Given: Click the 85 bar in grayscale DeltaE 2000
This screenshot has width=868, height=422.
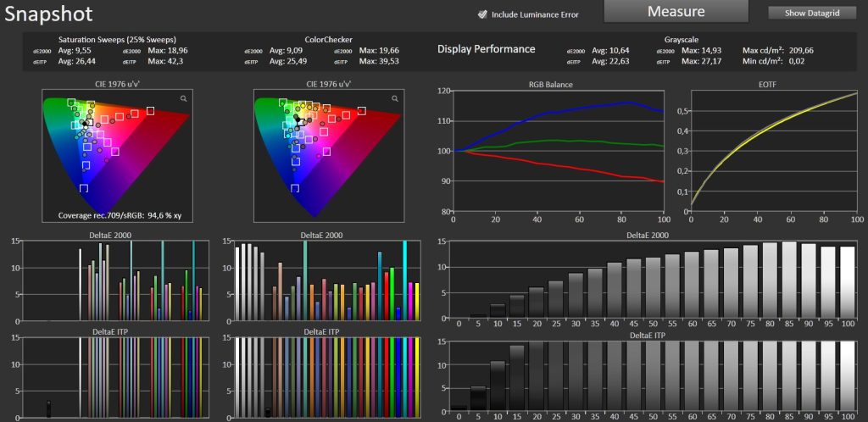Looking at the screenshot, I should point(789,279).
